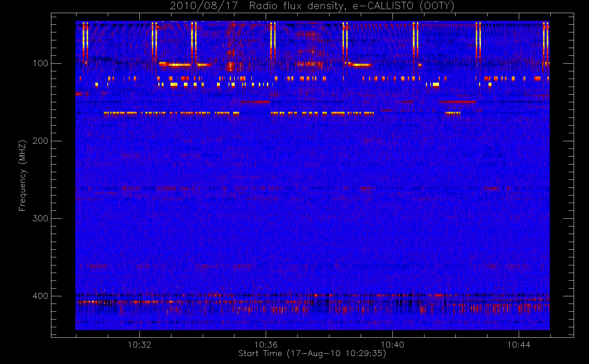Click the 10:44 time tick label
Viewport: 589px width, 364px height.
(x=519, y=345)
